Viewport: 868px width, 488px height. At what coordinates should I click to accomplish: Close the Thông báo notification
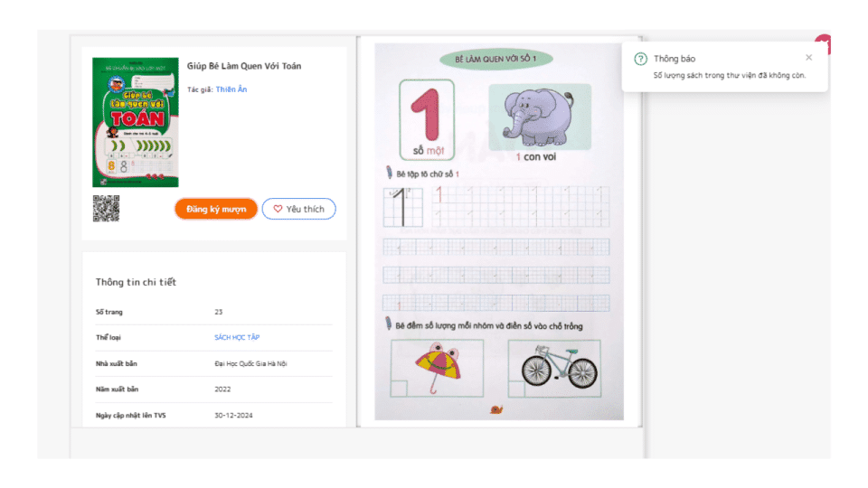pos(808,58)
